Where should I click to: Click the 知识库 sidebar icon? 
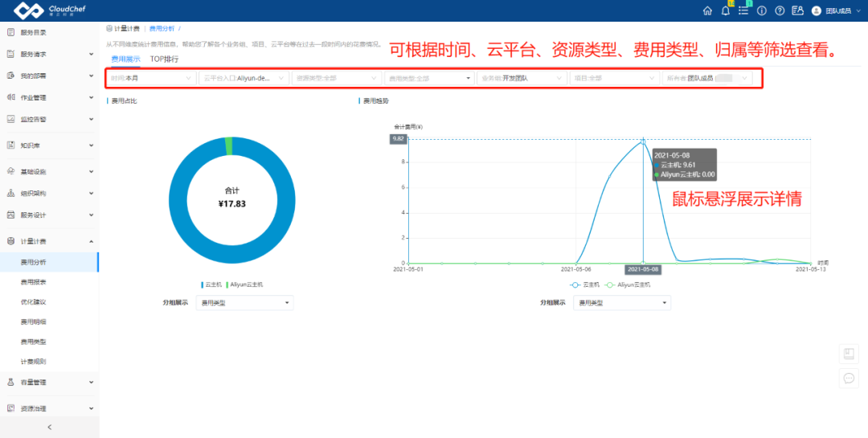tap(10, 145)
